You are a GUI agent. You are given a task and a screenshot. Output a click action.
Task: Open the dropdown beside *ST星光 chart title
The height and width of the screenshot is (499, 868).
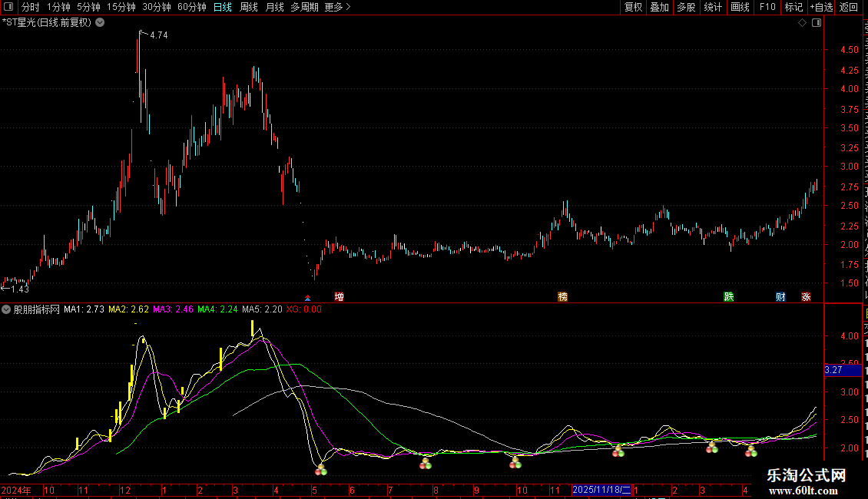coord(100,23)
